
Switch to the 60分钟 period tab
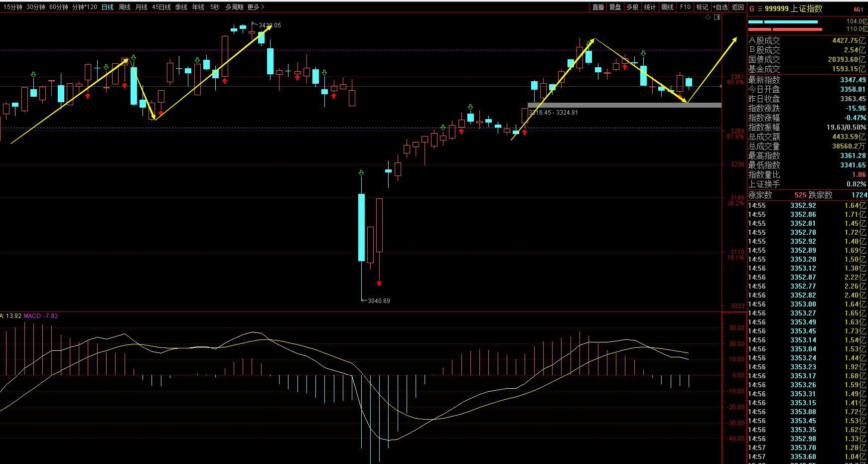[59, 7]
